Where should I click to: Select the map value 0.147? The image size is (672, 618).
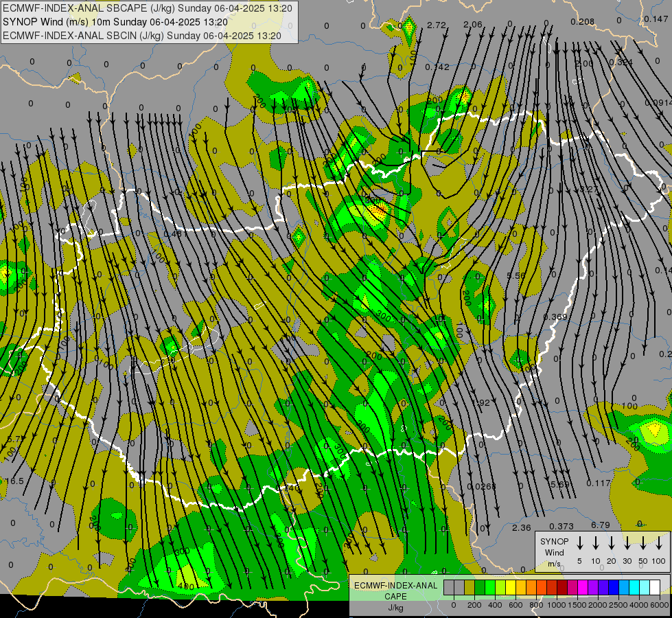point(656,19)
